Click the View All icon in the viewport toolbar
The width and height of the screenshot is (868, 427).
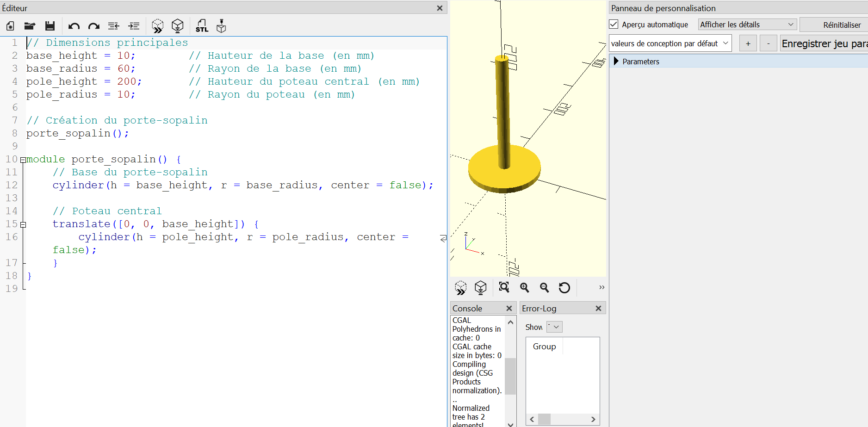coord(504,287)
